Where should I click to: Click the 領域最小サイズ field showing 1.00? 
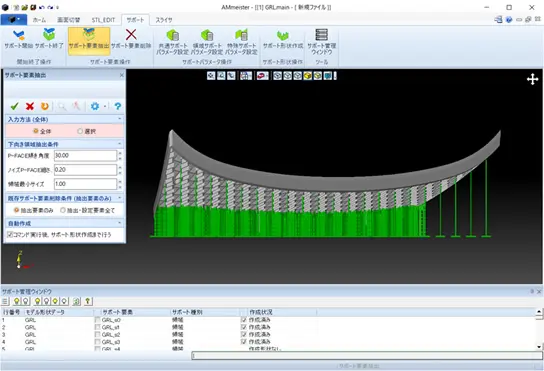coord(85,184)
